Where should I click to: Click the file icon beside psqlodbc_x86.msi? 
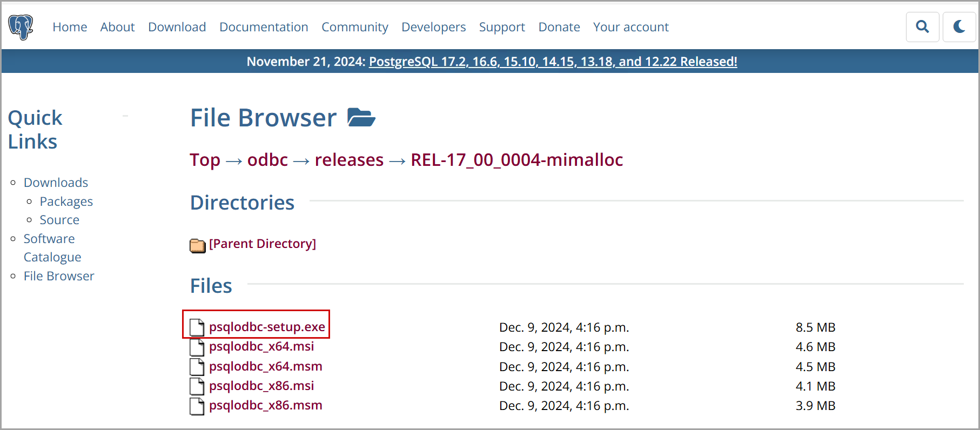point(197,386)
